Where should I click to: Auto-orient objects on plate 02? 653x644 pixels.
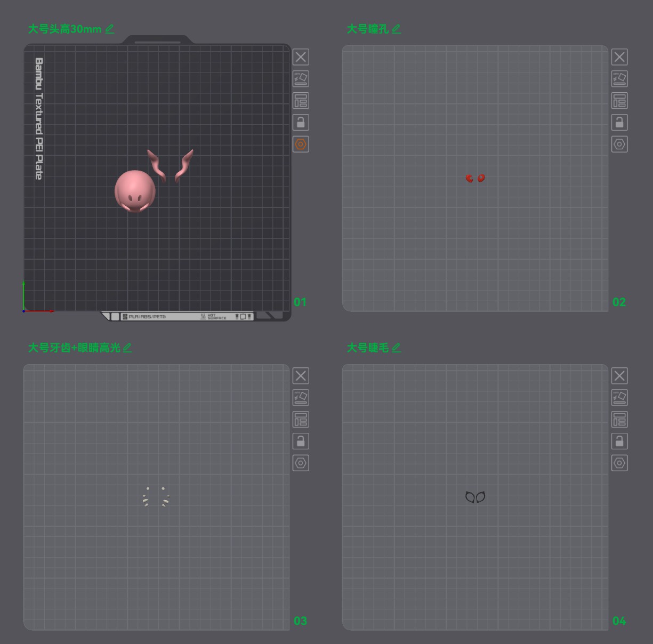tap(619, 79)
